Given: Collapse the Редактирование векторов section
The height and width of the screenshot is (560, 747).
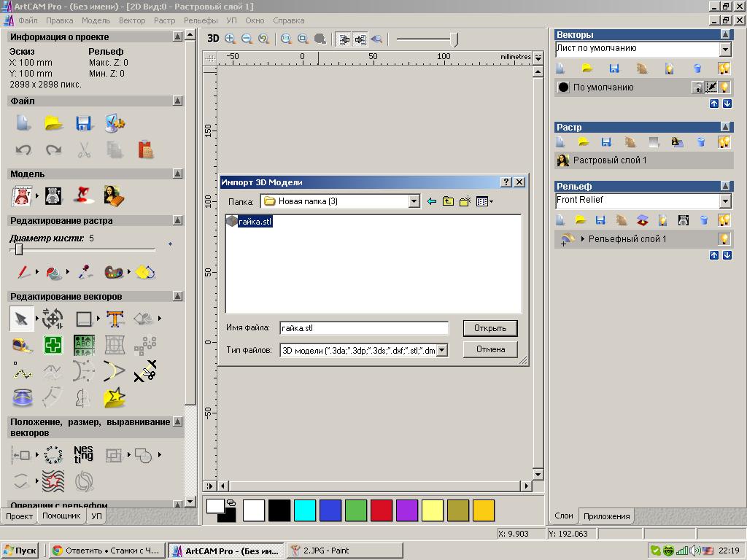Looking at the screenshot, I should 178,296.
